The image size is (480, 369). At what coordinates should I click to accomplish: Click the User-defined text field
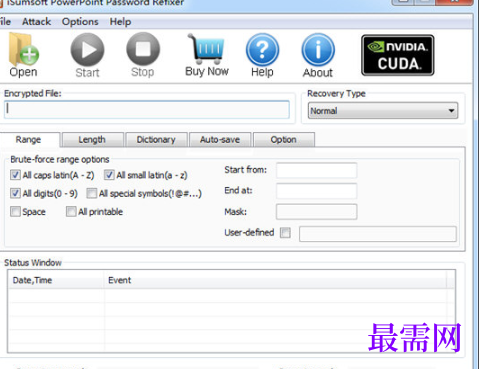(378, 234)
